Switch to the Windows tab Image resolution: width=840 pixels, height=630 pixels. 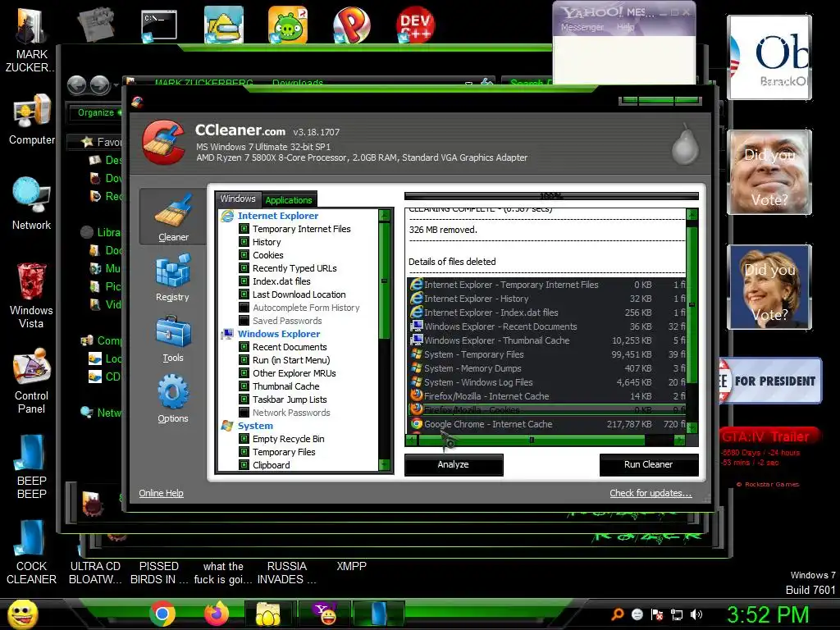pyautogui.click(x=238, y=199)
